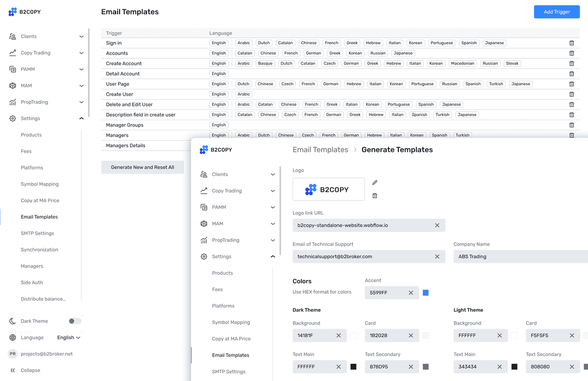Click the trash icon below the logo pencil
This screenshot has height=381, width=588.
[x=375, y=196]
